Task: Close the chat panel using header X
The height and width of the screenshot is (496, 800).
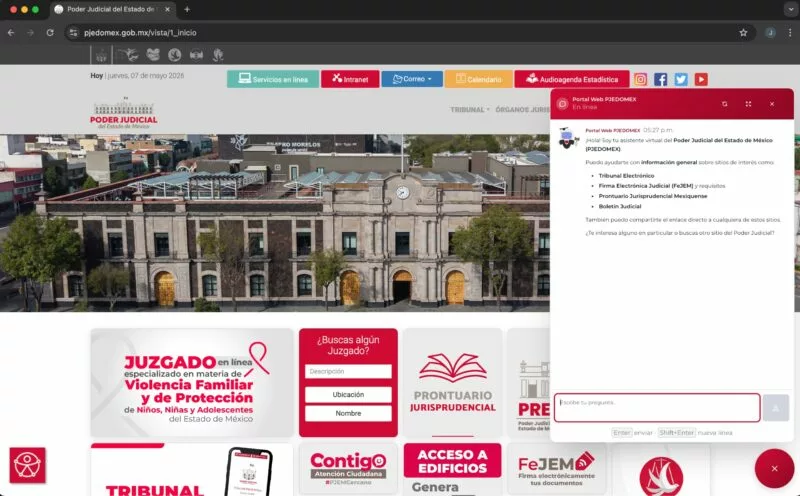Action: point(772,104)
